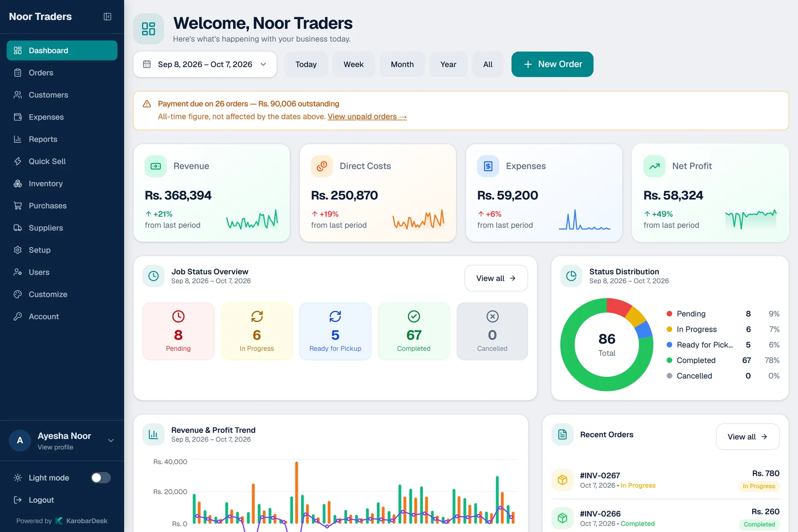This screenshot has height=532, width=798.
Task: Open the View profile link
Action: (x=55, y=447)
